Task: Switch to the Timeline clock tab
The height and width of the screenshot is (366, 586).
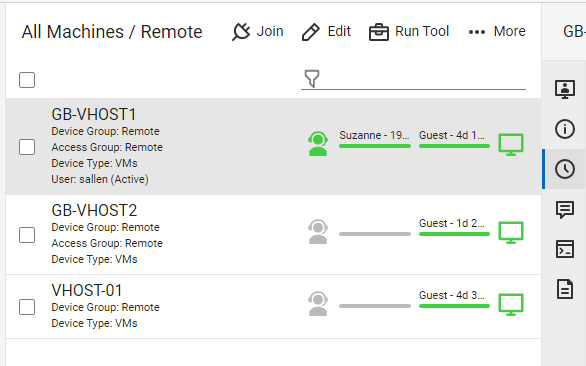Action: click(x=565, y=169)
